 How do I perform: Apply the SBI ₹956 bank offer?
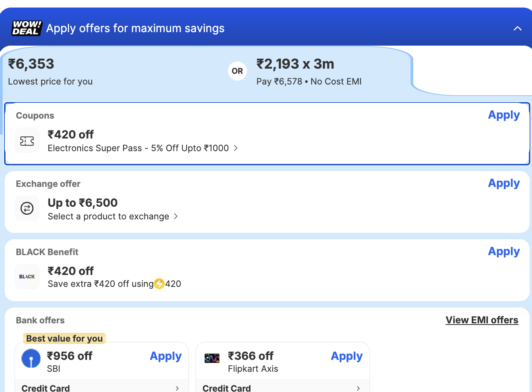166,356
